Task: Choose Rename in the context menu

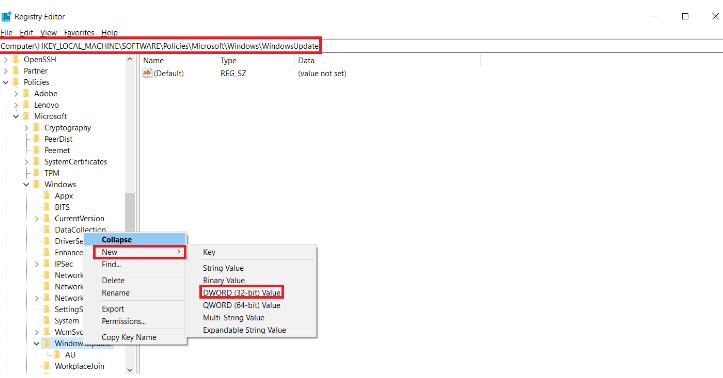Action: coord(136,293)
